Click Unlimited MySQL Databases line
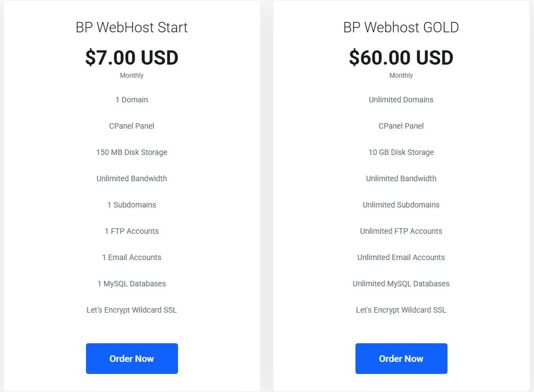The height and width of the screenshot is (392, 534). tap(401, 284)
